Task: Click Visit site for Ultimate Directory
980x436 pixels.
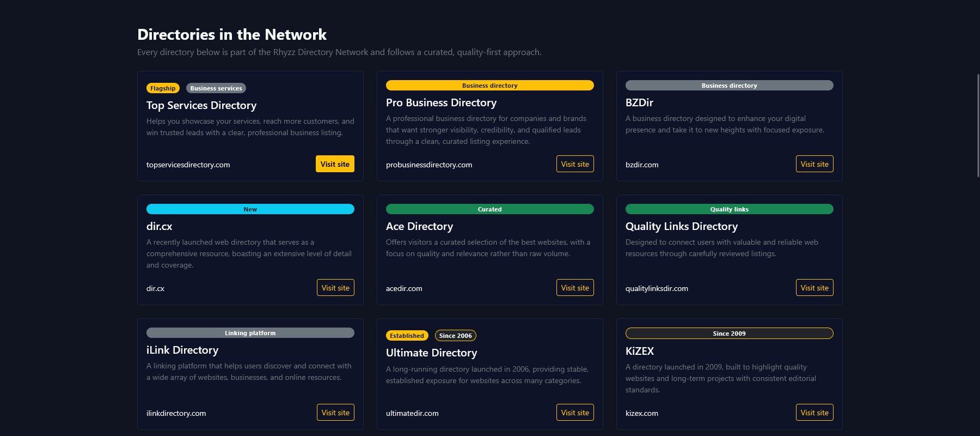Action: 575,412
